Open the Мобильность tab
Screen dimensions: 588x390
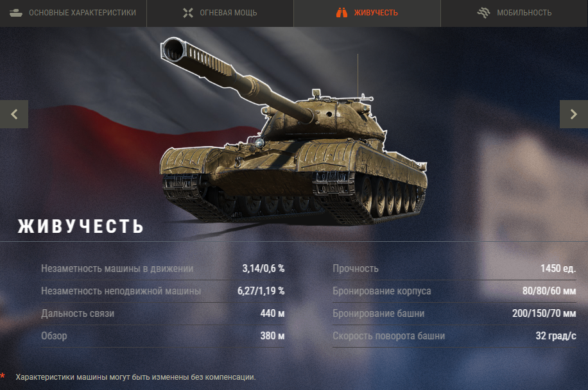point(515,13)
